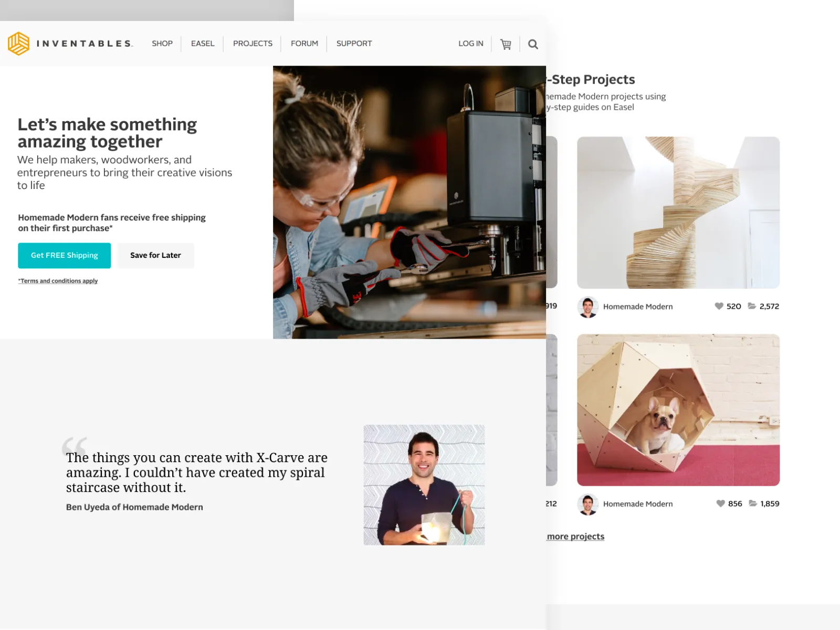Click the heart icon showing 856 likes

pyautogui.click(x=720, y=503)
